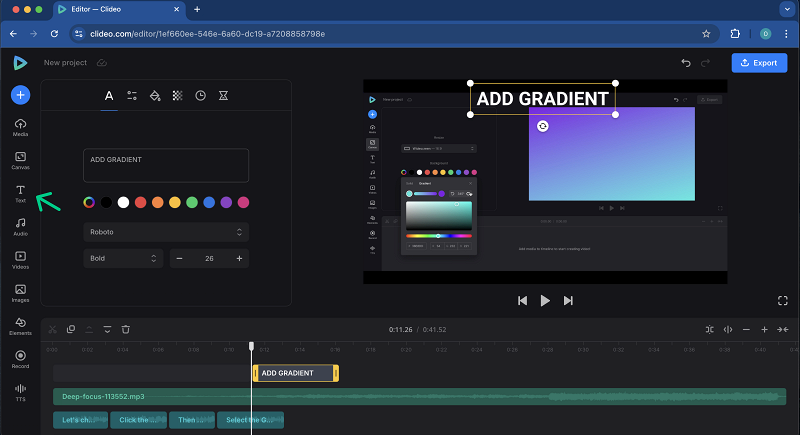Open the Record tool in sidebar
Image resolution: width=800 pixels, height=435 pixels.
click(x=20, y=360)
